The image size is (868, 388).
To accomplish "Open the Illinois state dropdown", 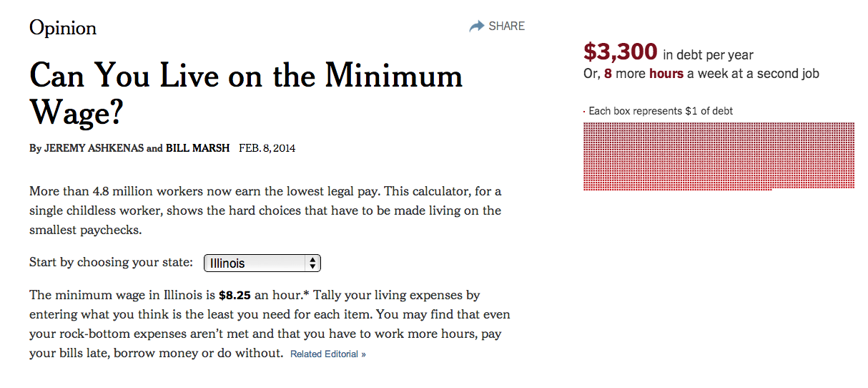I will point(262,263).
